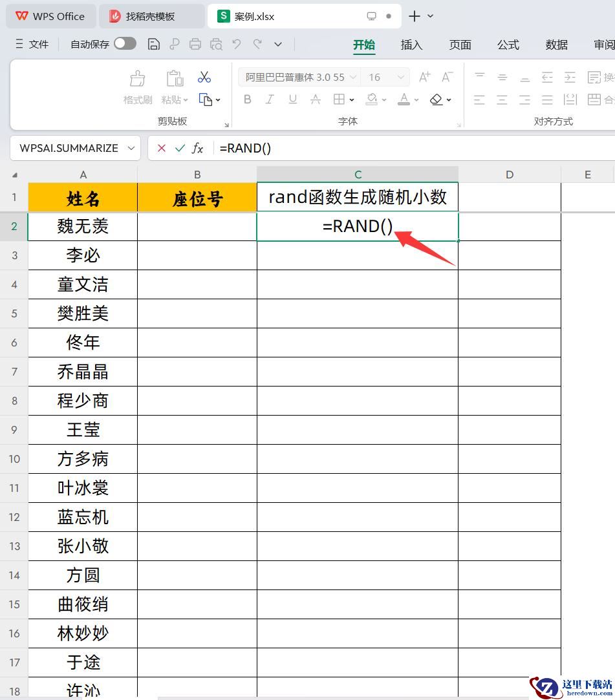Open the fill color bucket swatch
Screen dimensions: 615x700
pyautogui.click(x=372, y=100)
